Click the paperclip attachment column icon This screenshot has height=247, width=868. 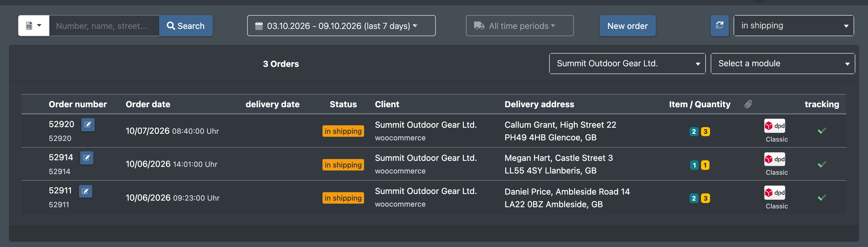tap(748, 104)
